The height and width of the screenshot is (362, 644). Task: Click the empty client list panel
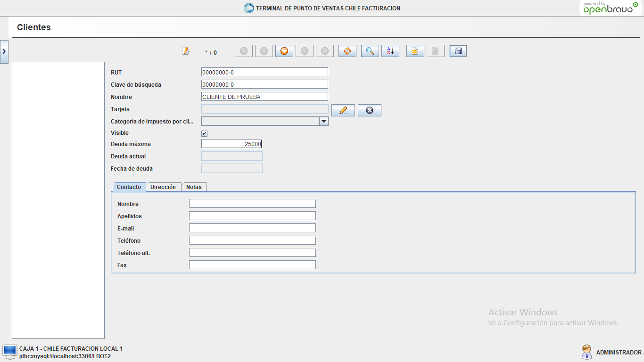tap(58, 200)
